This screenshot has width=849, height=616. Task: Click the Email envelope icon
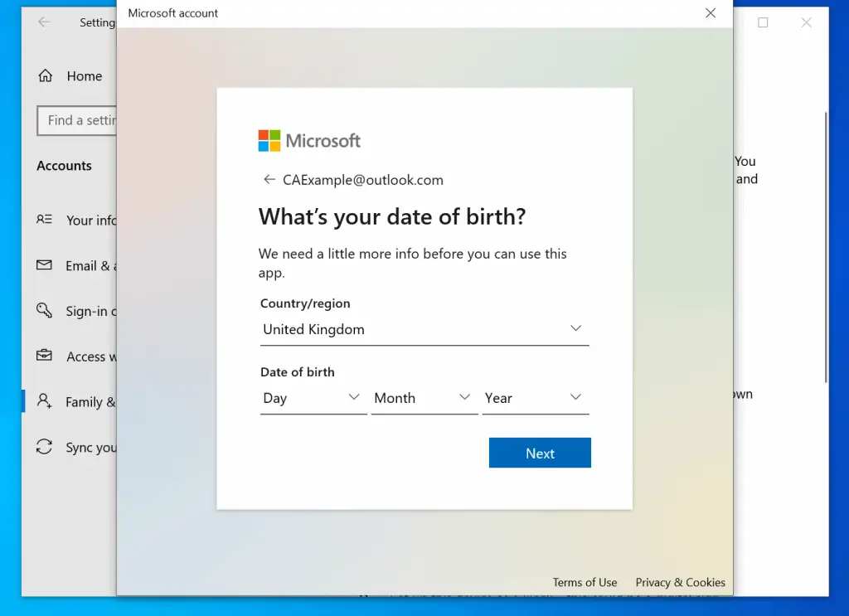click(45, 265)
